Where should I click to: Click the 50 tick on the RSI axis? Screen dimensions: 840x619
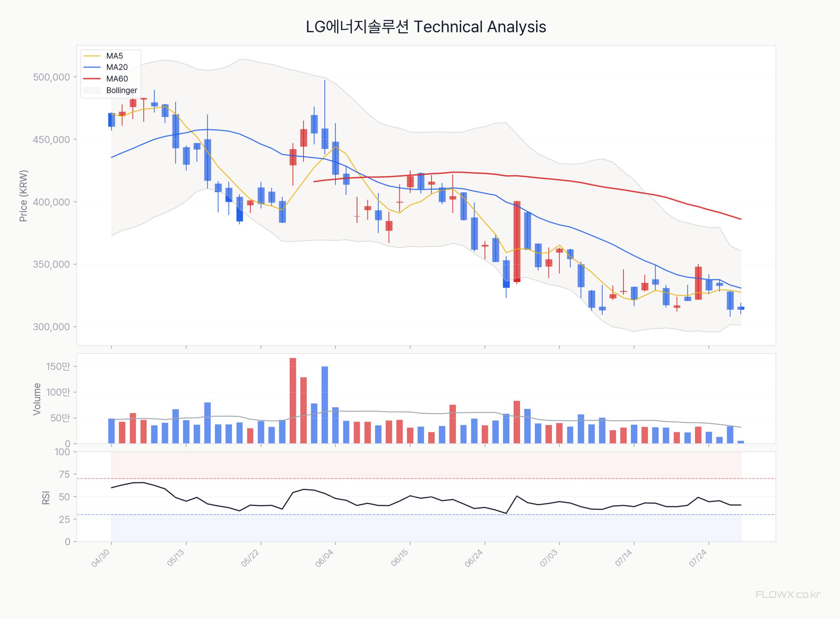pos(64,497)
